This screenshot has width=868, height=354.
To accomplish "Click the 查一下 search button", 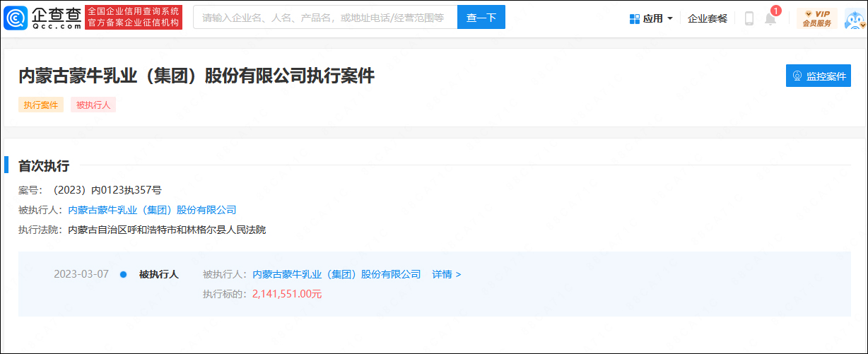I will [x=481, y=18].
